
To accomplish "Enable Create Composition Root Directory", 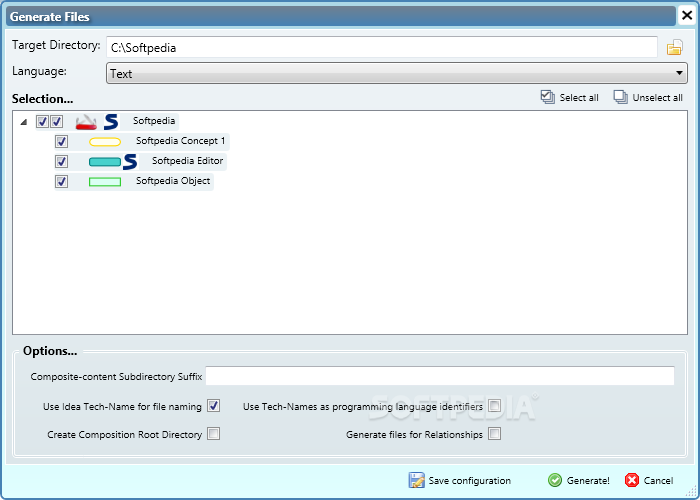I will (213, 433).
